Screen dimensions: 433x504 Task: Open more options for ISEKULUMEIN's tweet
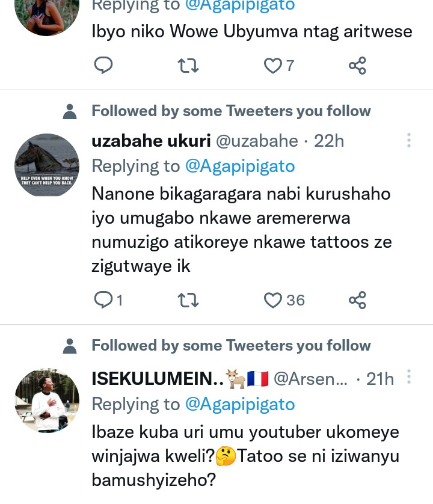(409, 378)
